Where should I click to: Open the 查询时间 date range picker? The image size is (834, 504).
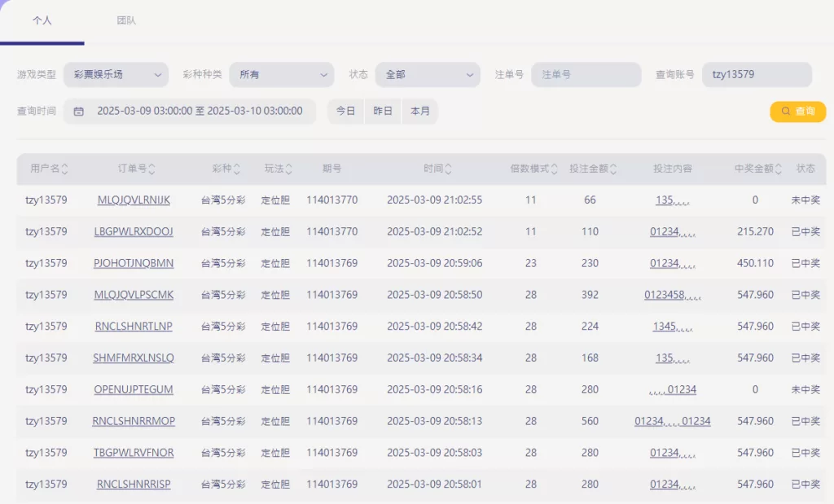[x=189, y=111]
